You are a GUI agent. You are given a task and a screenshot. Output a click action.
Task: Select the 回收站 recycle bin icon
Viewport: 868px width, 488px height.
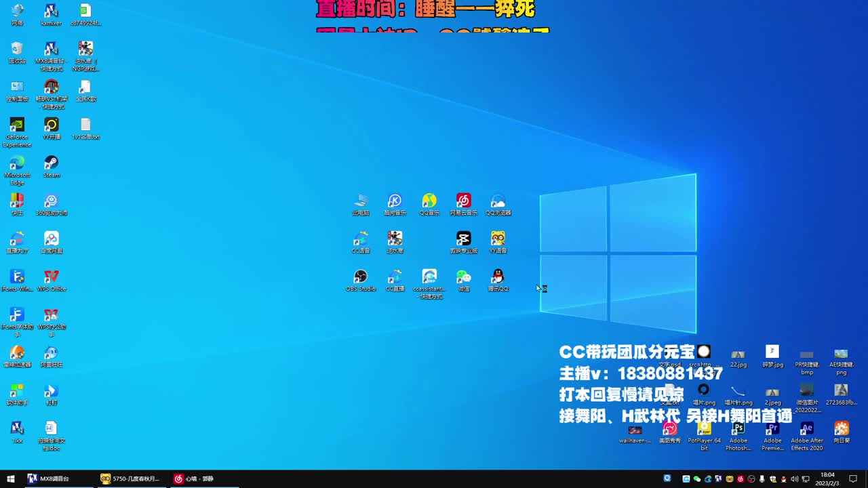[17, 53]
